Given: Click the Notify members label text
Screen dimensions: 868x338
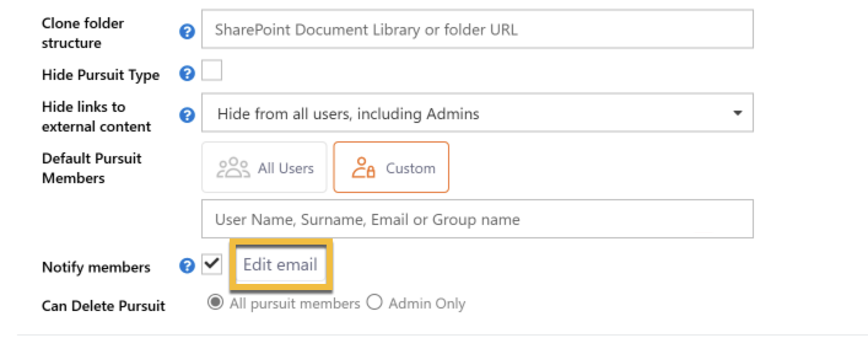Looking at the screenshot, I should point(96,267).
